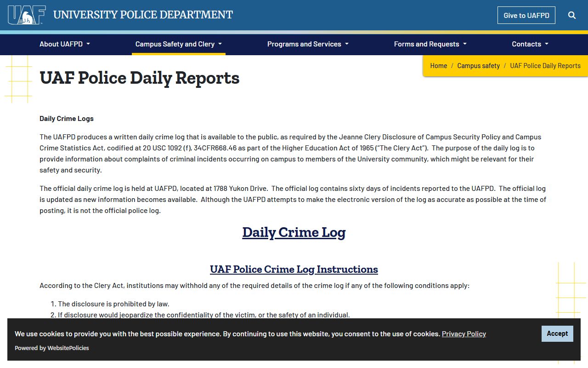Open University Police Department title link
588x368 pixels.
coord(143,15)
